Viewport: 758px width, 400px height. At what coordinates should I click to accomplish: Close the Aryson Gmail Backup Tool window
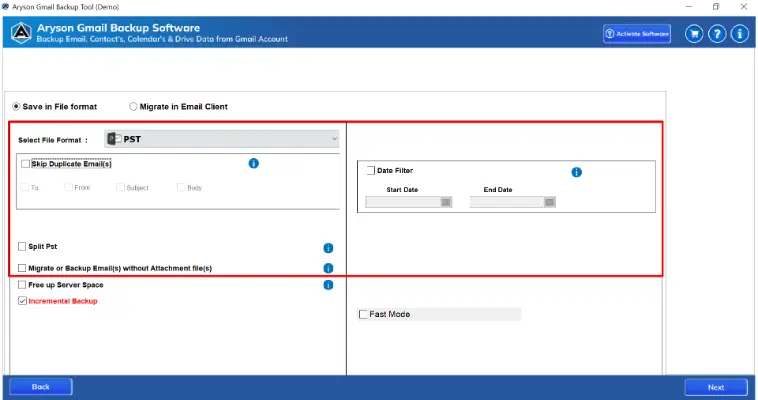pos(744,7)
